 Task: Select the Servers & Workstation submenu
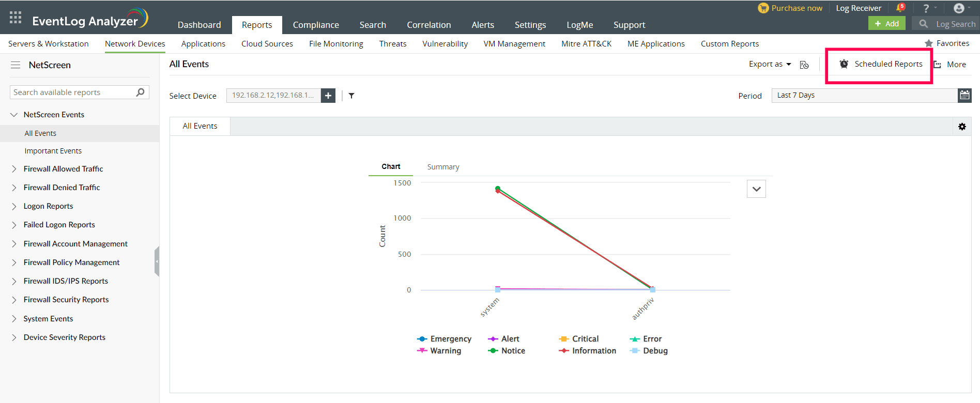49,44
